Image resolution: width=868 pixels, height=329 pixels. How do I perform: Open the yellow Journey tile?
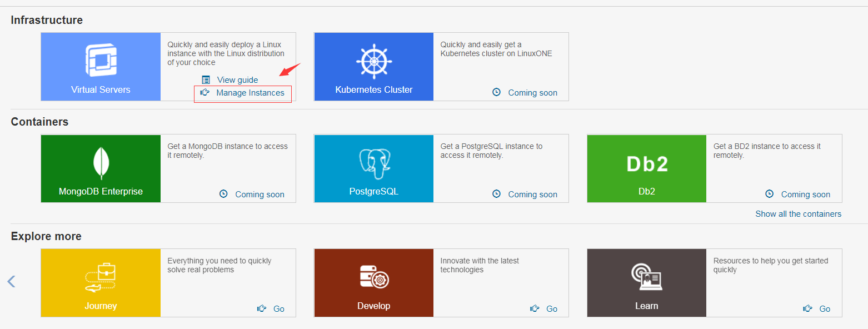click(101, 283)
